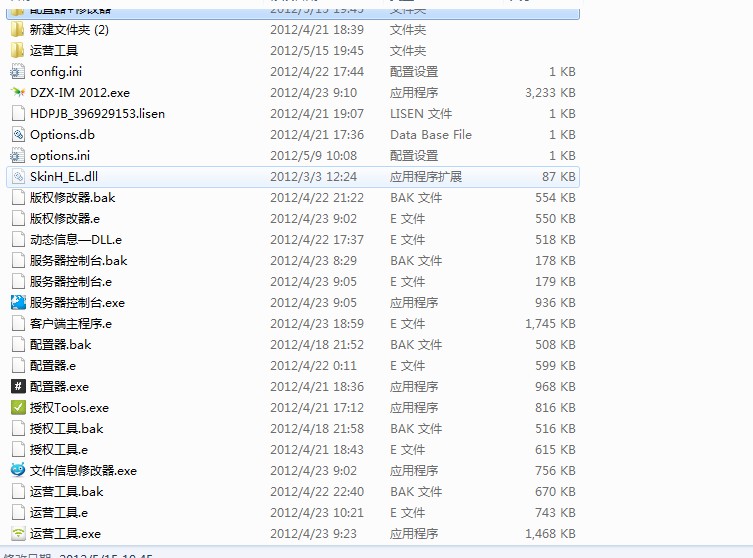Click the size value 936 KB
This screenshot has width=753, height=558.
(556, 303)
